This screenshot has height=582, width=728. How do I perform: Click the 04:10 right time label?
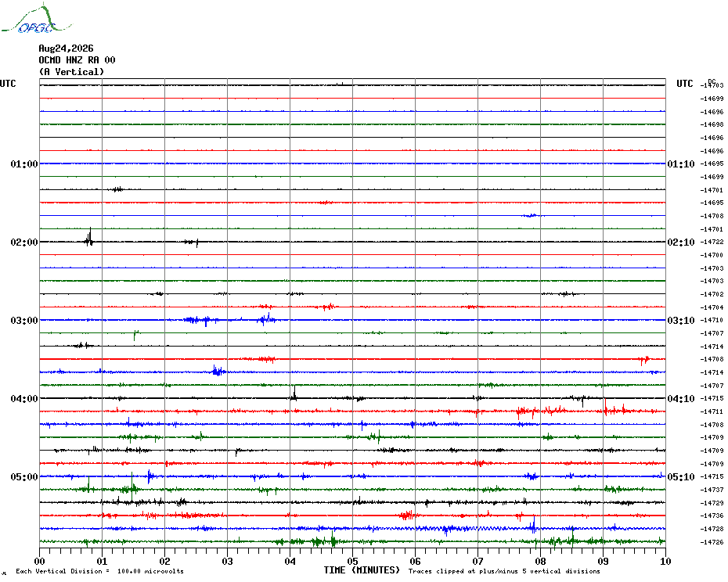coord(681,399)
